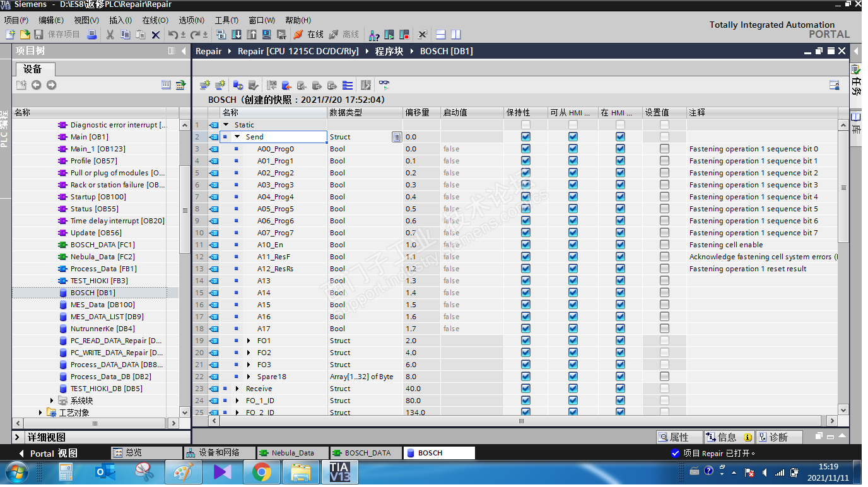This screenshot has width=868, height=487.
Task: Enable the setpoint checkbox for A12_ResRs
Action: [664, 269]
